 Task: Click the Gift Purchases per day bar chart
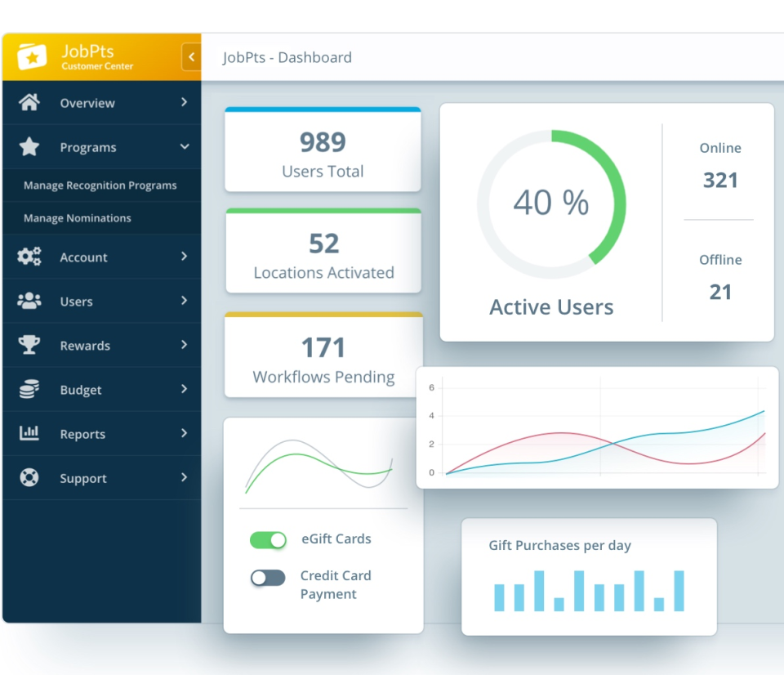(x=589, y=591)
